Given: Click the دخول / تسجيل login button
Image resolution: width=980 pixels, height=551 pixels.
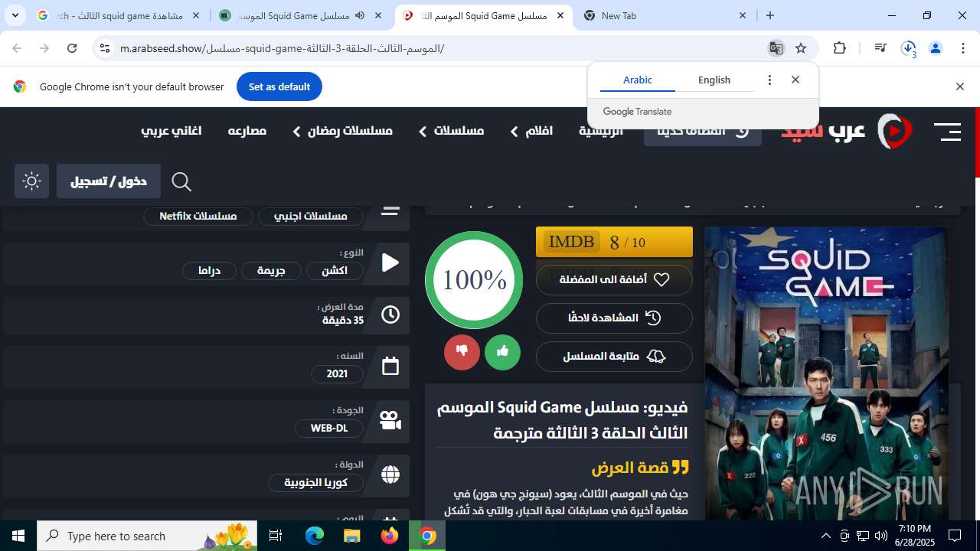Looking at the screenshot, I should click(109, 181).
